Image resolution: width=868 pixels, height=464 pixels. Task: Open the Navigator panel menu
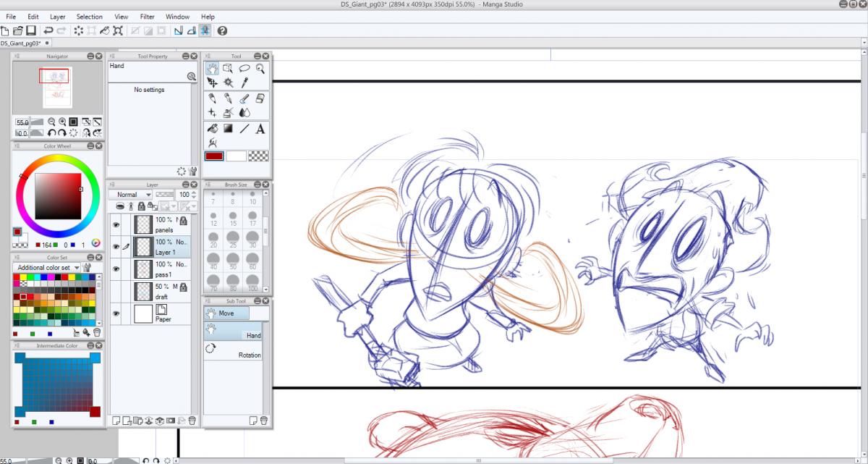click(x=18, y=56)
